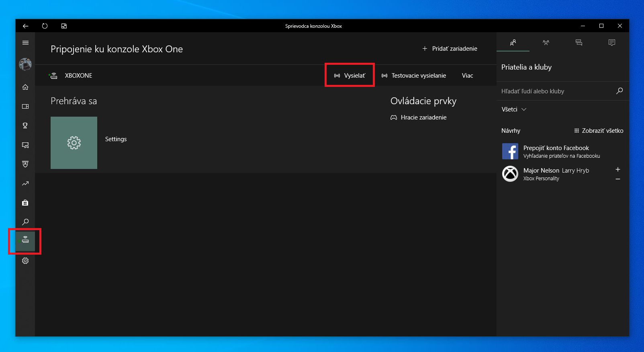The image size is (644, 352).
Task: Switch to the Messages tab icon
Action: point(579,42)
